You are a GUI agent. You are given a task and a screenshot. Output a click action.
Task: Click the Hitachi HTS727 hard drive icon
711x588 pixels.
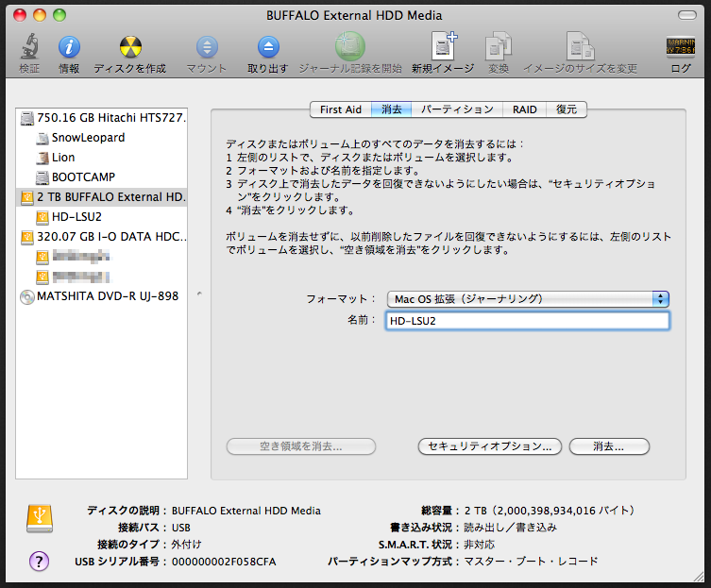click(27, 118)
